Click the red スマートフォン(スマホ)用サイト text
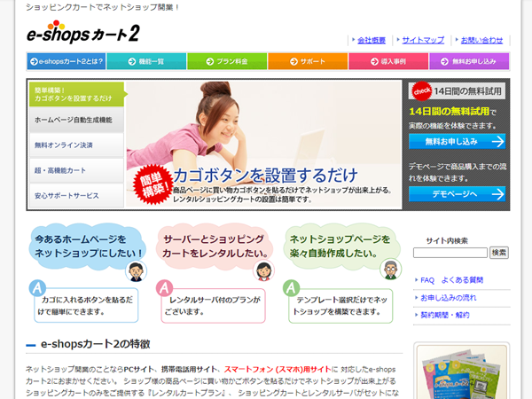 pos(278,369)
